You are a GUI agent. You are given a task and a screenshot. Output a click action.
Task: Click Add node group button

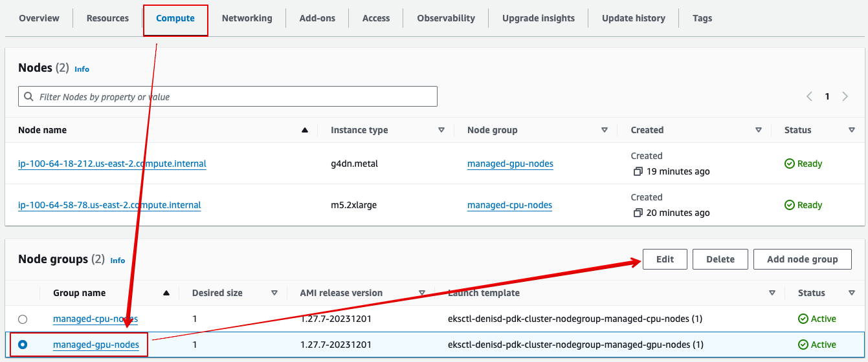click(x=802, y=259)
